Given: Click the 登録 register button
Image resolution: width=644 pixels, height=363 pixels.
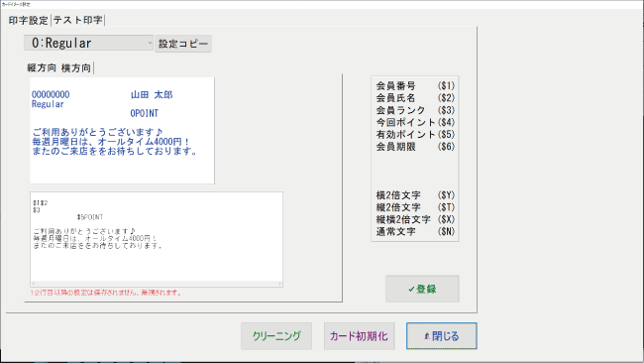Looking at the screenshot, I should pos(422,289).
